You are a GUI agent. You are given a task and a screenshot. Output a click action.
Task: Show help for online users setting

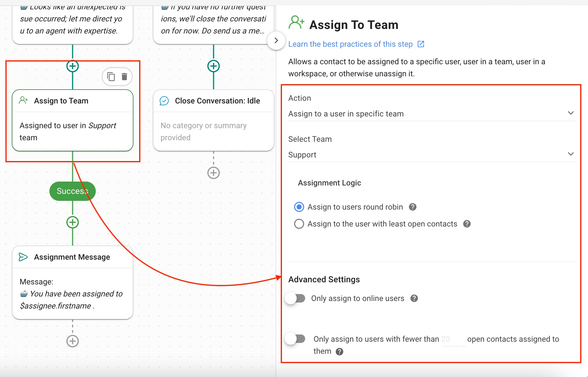click(414, 298)
